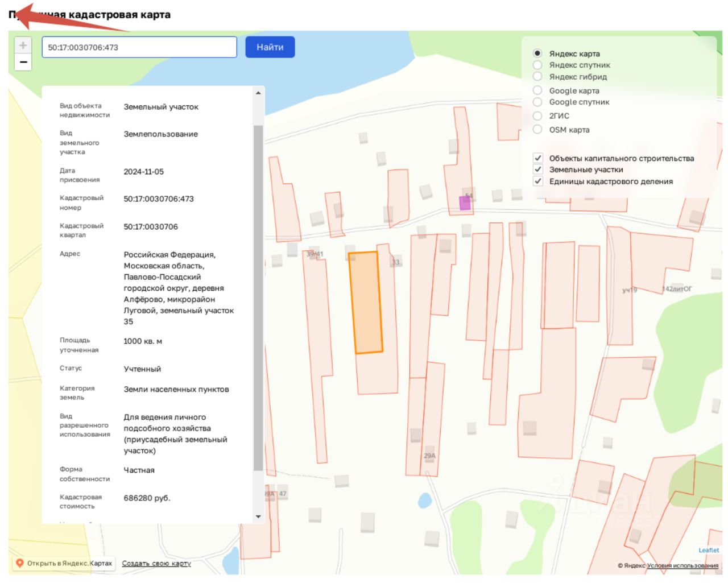Click the уч19 label on map
Image resolution: width=728 pixels, height=583 pixels.
click(x=630, y=290)
